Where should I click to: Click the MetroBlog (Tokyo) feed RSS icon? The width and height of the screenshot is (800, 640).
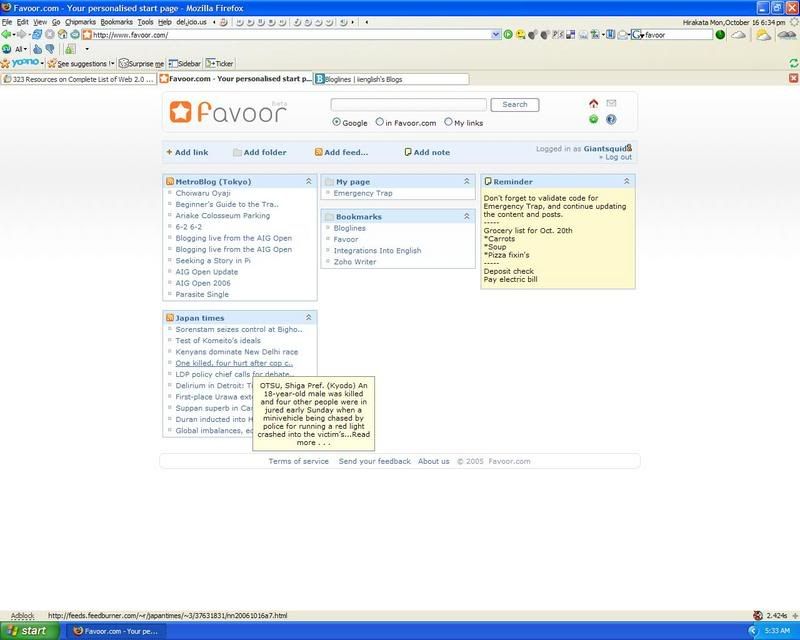coord(170,181)
